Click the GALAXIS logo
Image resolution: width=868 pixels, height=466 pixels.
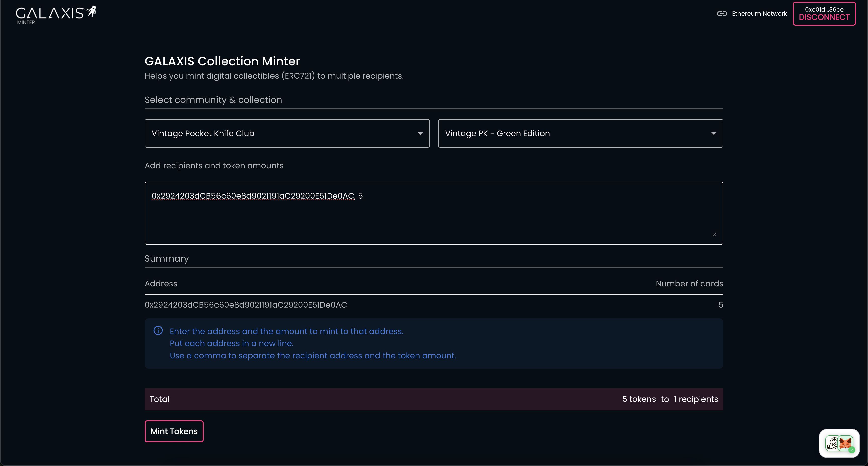(50, 13)
